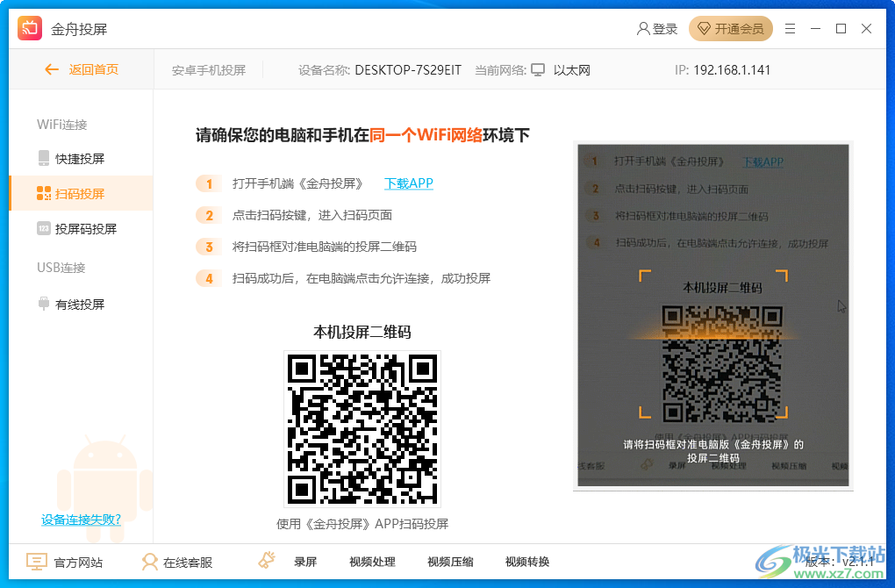The image size is (895, 588).
Task: Open the 视频压缩 video compression tool
Action: [449, 561]
